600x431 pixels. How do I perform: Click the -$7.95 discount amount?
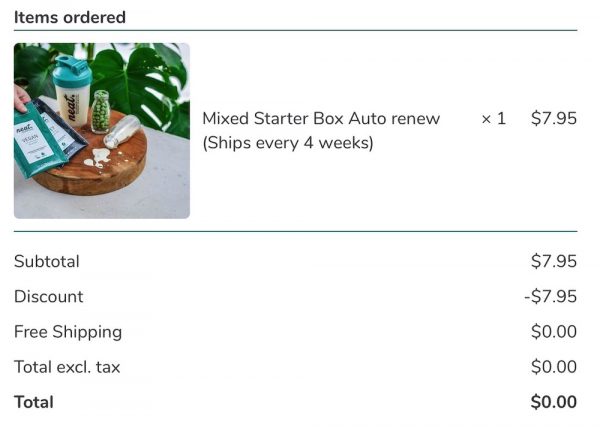tap(550, 296)
